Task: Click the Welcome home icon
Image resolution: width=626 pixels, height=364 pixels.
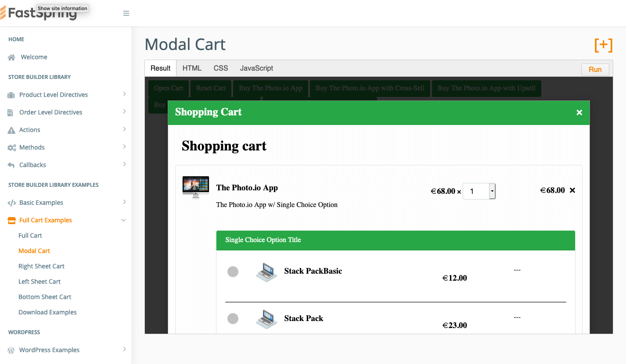Action: pos(12,57)
